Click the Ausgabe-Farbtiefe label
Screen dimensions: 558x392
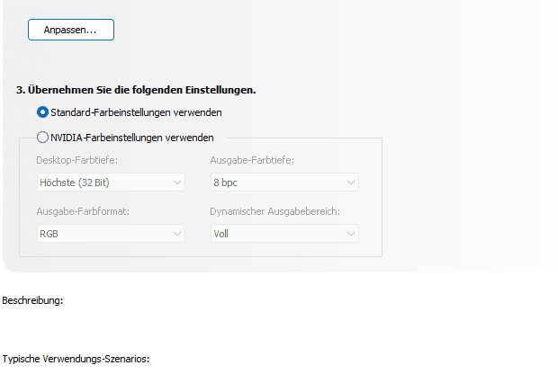(251, 160)
